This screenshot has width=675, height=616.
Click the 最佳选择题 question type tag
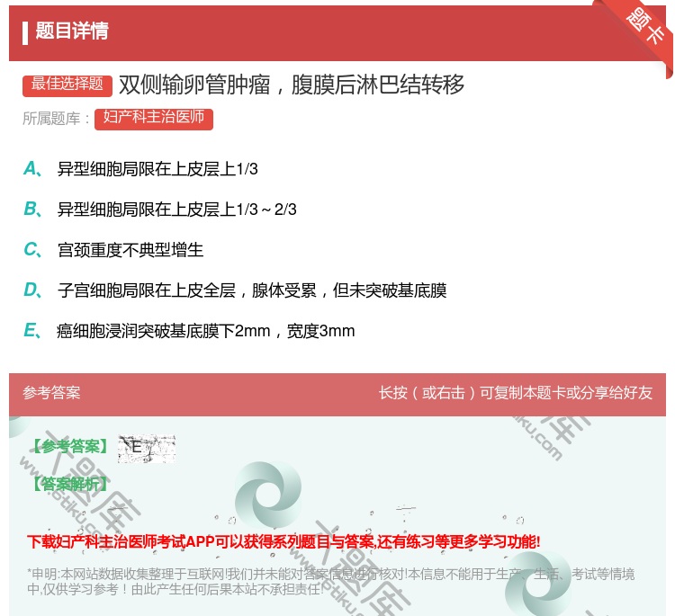tap(67, 85)
